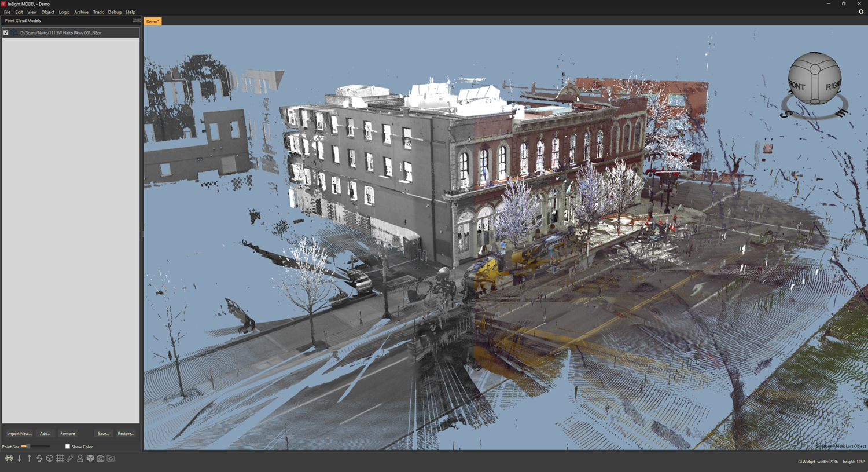
Task: Click the person avatar icon
Action: coord(80,458)
